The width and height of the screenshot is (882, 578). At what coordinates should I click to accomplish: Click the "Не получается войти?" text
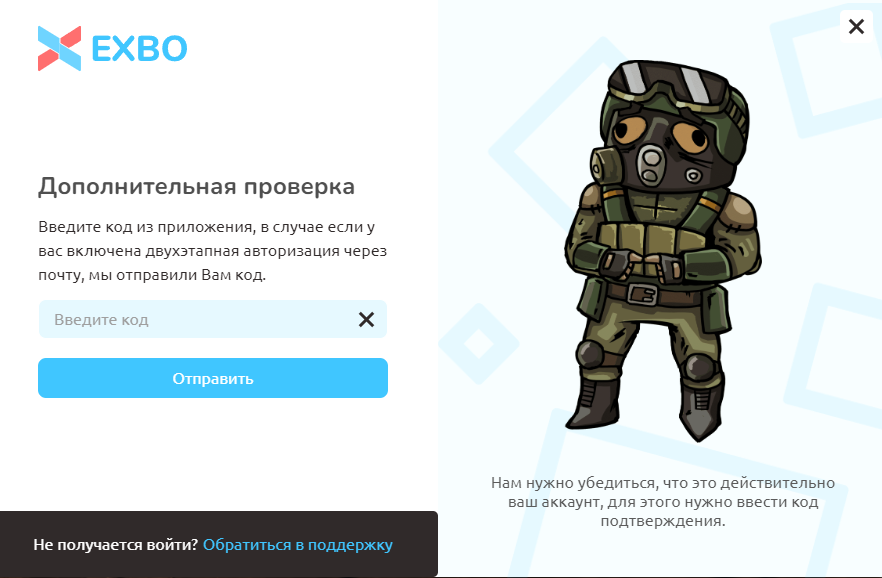[x=115, y=545]
